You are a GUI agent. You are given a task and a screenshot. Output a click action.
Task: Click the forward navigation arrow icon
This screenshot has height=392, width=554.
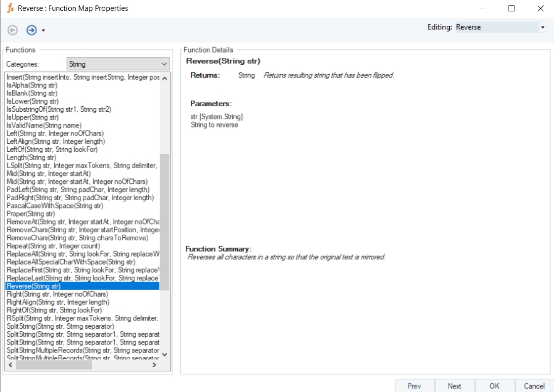[x=31, y=30]
